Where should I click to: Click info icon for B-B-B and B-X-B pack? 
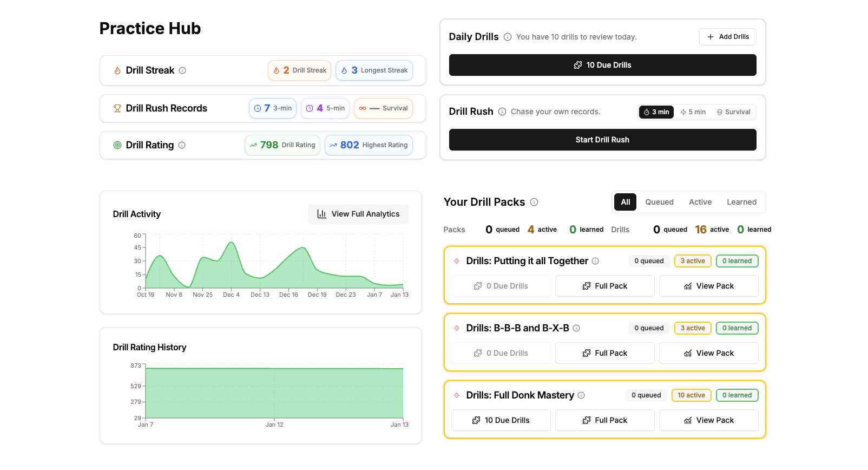point(576,328)
